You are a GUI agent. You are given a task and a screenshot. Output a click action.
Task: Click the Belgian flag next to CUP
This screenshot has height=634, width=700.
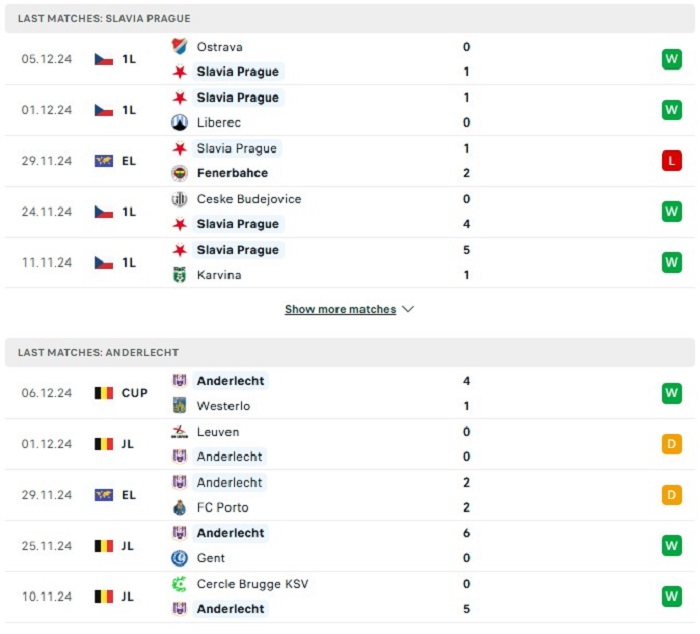coord(104,393)
